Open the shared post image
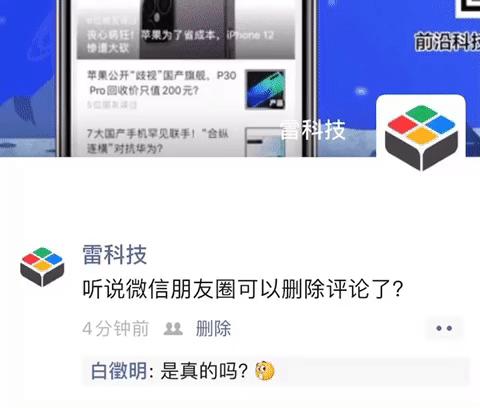The width and height of the screenshot is (480, 408). click(x=240, y=78)
